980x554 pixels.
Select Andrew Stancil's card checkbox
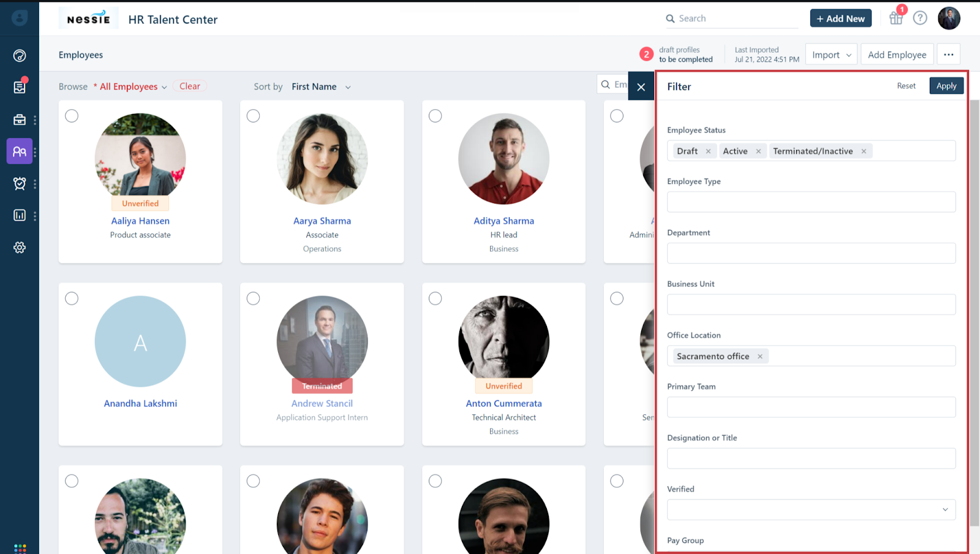(x=253, y=298)
